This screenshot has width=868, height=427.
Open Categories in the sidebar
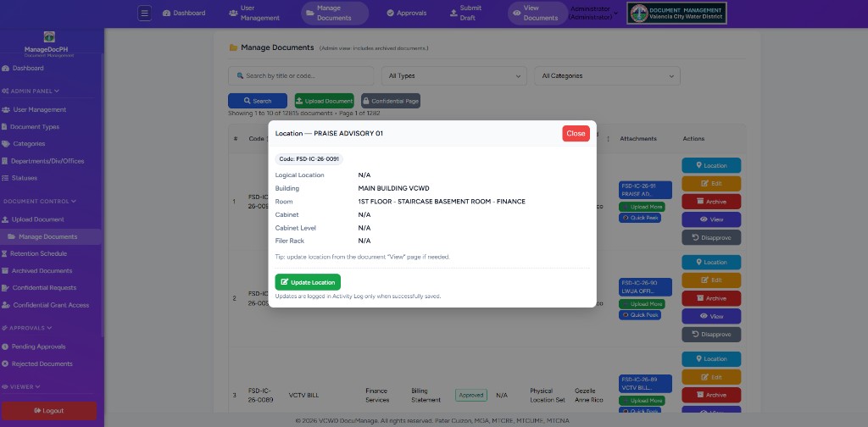click(23, 144)
